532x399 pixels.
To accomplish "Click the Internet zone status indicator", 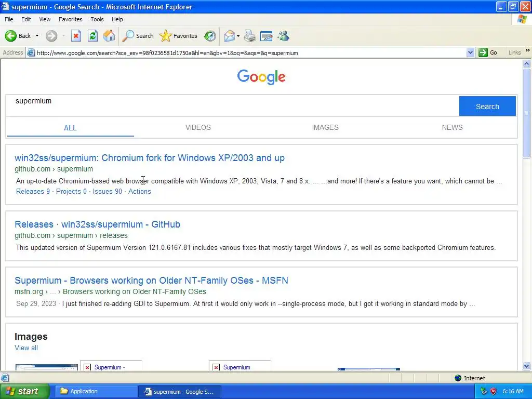I will (x=470, y=378).
